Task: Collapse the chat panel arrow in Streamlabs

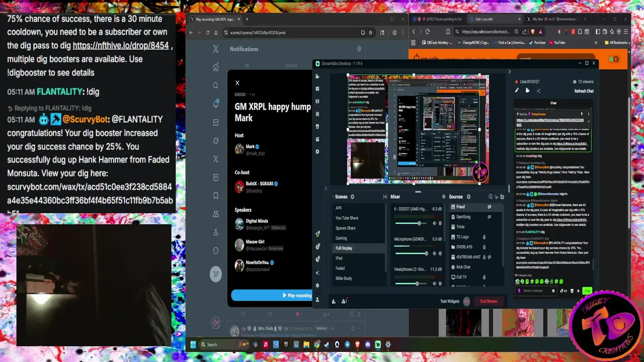Action: click(x=509, y=72)
